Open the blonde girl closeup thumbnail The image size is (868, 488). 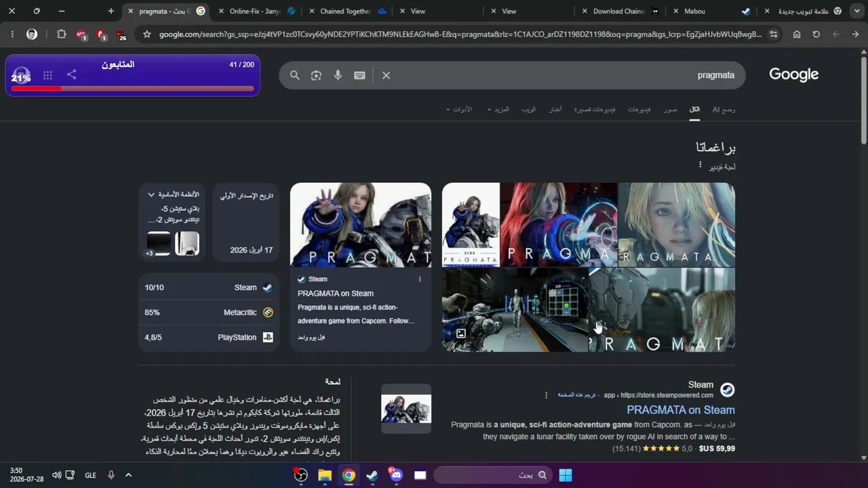677,225
